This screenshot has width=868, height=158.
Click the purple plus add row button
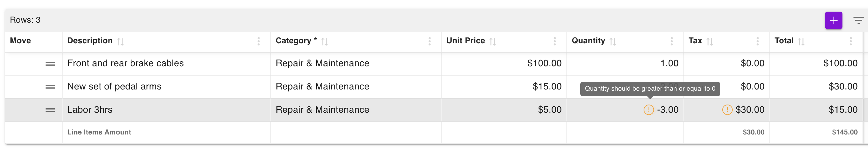[833, 20]
